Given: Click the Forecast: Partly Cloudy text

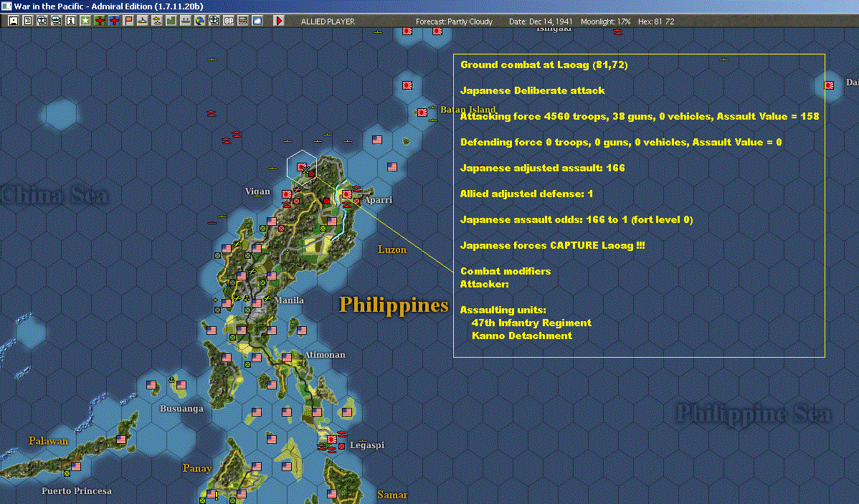Looking at the screenshot, I should pos(454,22).
